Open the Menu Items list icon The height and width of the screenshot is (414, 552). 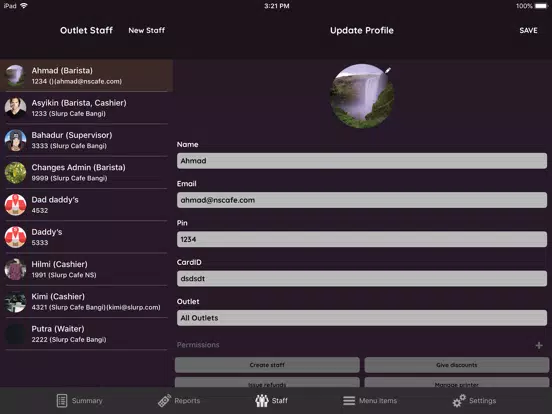point(349,401)
